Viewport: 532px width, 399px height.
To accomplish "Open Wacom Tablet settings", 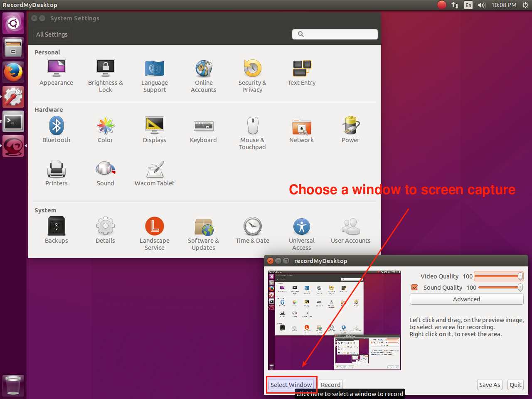I will [154, 173].
